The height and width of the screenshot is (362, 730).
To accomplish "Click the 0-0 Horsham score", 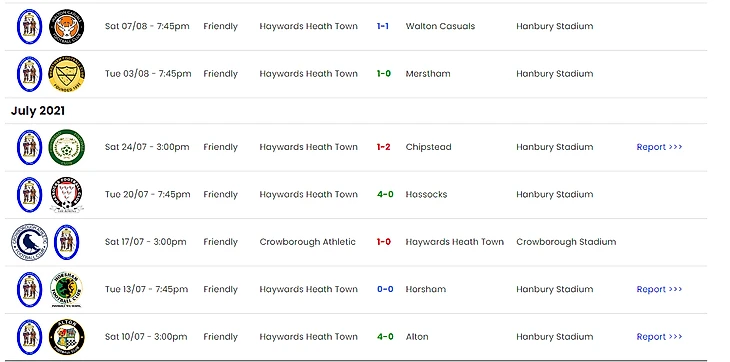I will click(x=385, y=289).
